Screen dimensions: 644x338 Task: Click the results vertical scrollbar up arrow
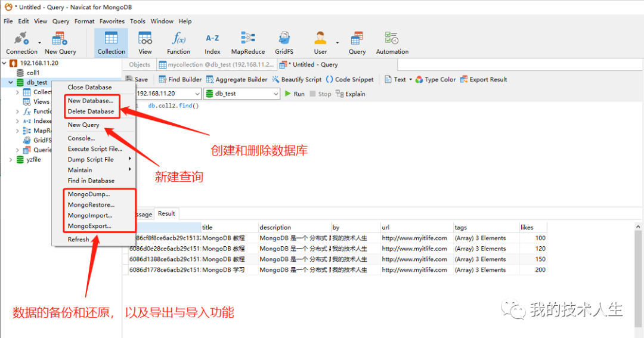(638, 227)
